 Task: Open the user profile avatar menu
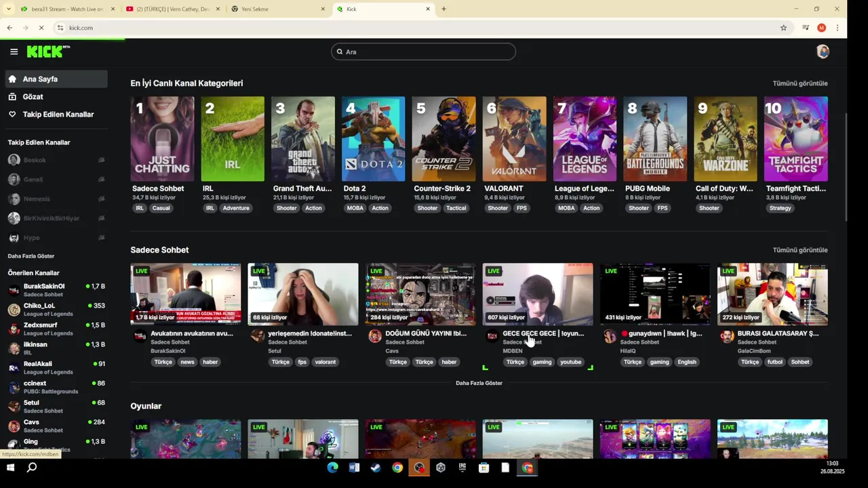click(823, 52)
